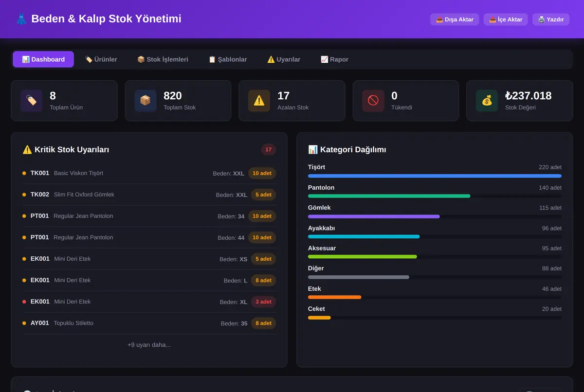Screen dimensions: 584x392
Task: Click the orange Etek category bar
Action: click(x=335, y=297)
